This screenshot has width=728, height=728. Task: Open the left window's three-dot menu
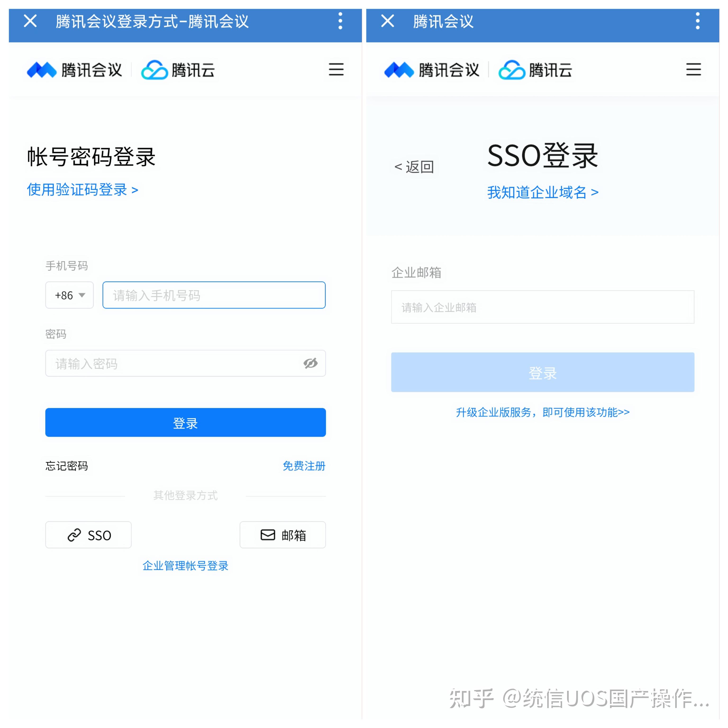pyautogui.click(x=340, y=21)
